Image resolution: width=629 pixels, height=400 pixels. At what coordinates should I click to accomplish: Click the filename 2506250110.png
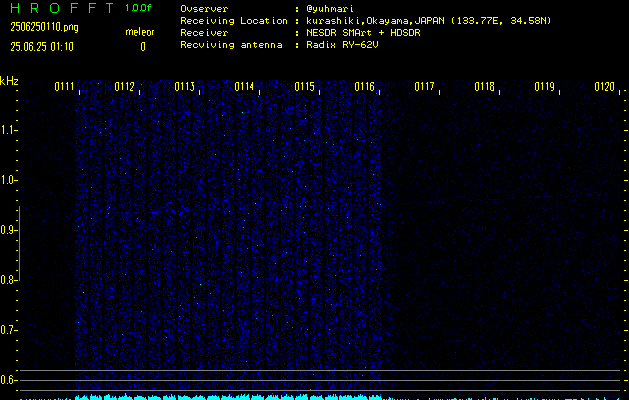point(45,27)
